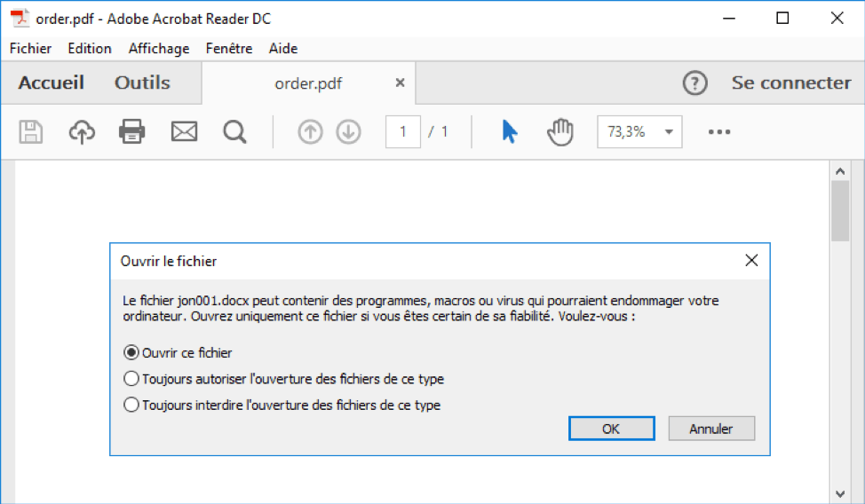The width and height of the screenshot is (865, 504).
Task: Open the Fichier menu
Action: 30,49
